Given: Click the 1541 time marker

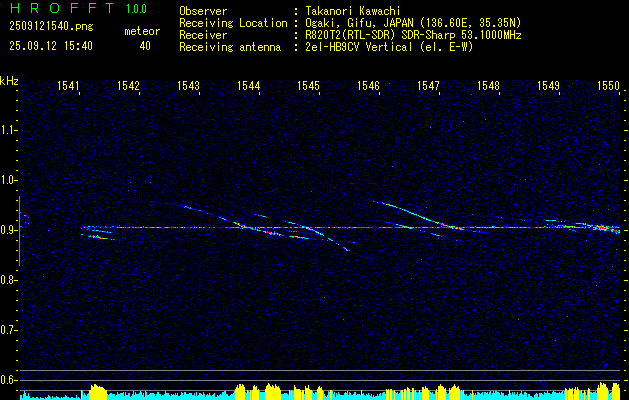Looking at the screenshot, I should point(69,85).
